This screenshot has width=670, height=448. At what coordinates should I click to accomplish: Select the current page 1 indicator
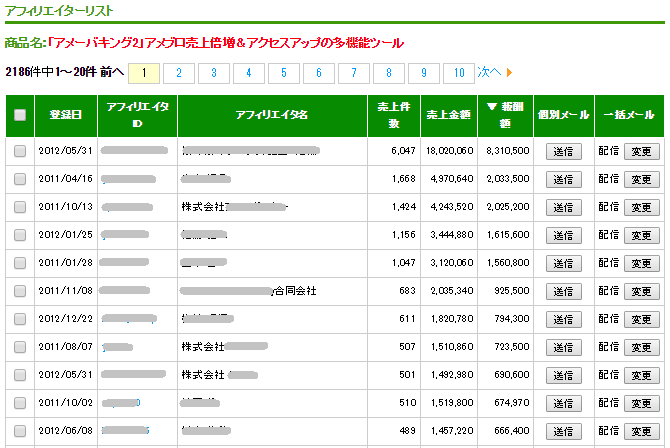tap(144, 73)
